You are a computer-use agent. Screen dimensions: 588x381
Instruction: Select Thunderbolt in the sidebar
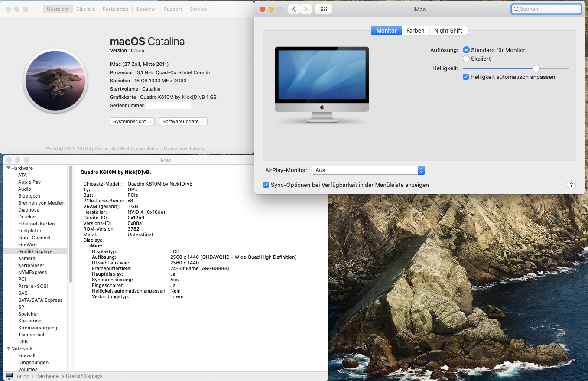tap(32, 335)
